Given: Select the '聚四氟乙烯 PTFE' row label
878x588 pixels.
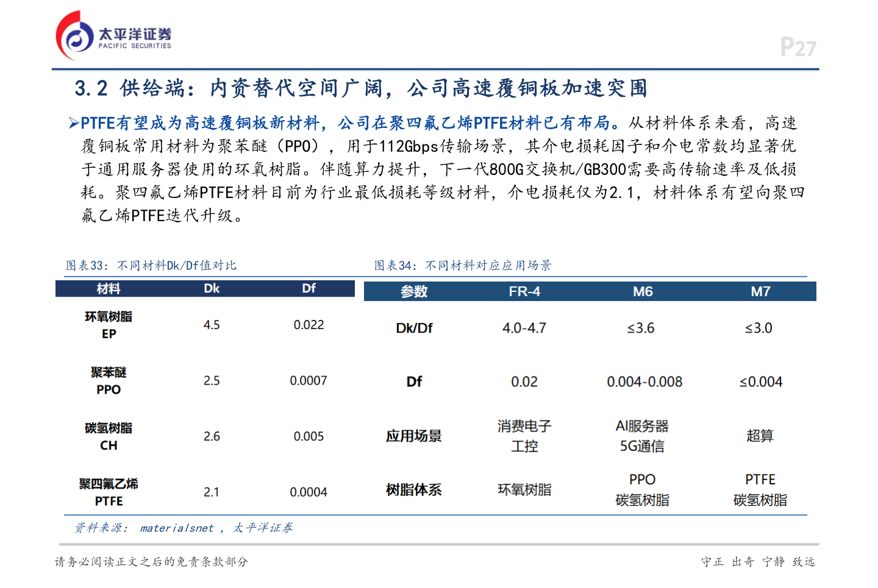Looking at the screenshot, I should 109,492.
